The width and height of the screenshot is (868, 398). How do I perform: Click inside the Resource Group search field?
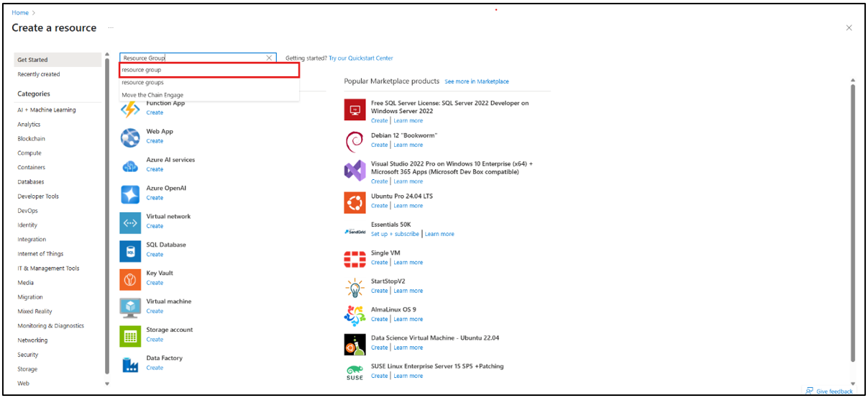pyautogui.click(x=191, y=58)
